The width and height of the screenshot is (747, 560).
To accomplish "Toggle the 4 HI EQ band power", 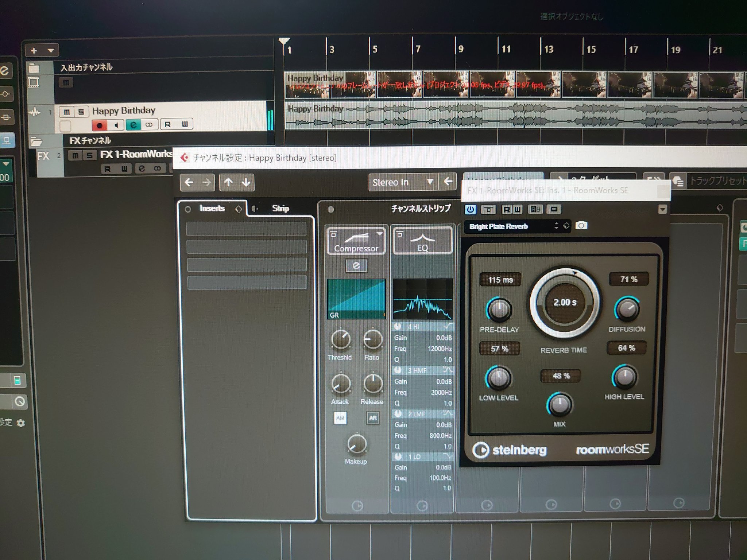I will pyautogui.click(x=398, y=326).
